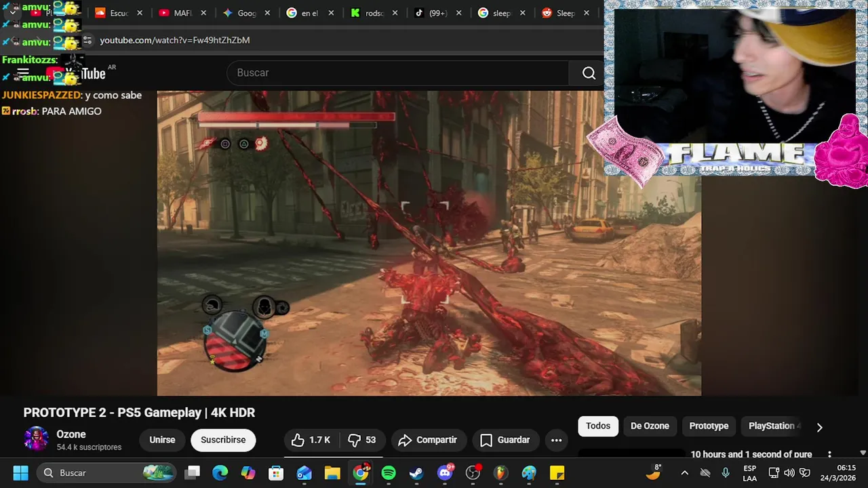Open FL Studio from the taskbar

pos(501,472)
